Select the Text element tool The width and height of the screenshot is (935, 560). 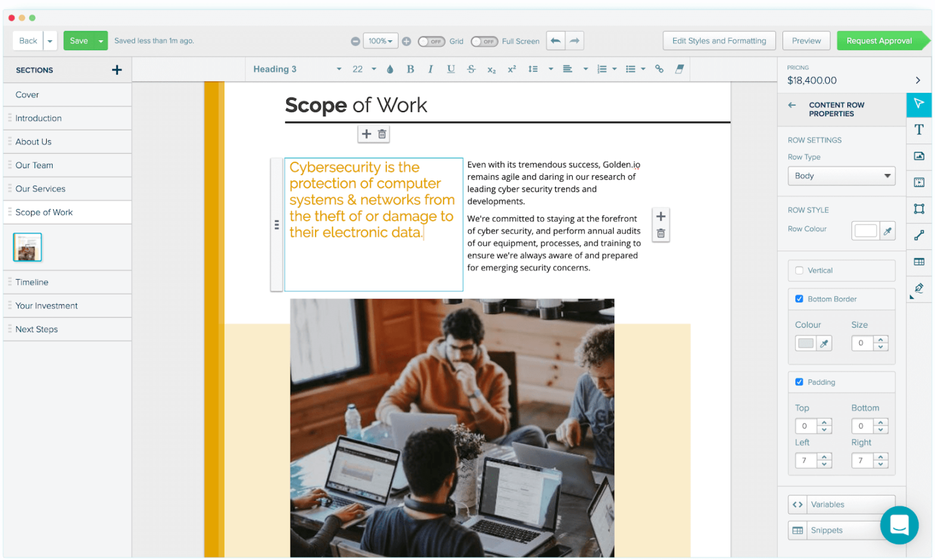pyautogui.click(x=919, y=130)
